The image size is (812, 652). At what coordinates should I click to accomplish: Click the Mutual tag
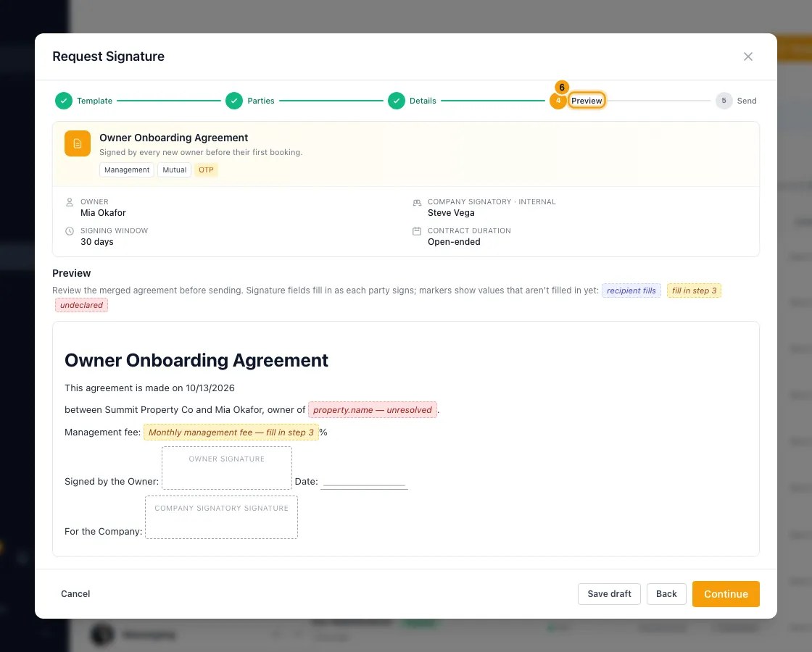coord(175,170)
